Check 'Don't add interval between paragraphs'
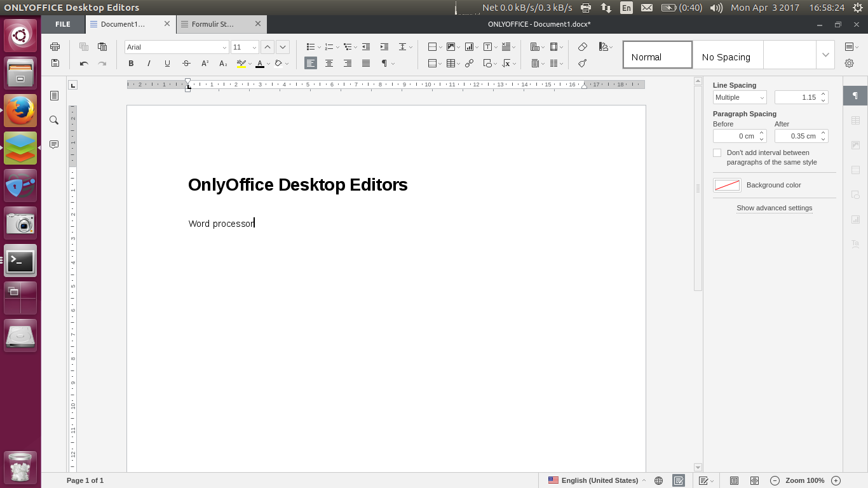Image resolution: width=868 pixels, height=488 pixels. coord(717,152)
